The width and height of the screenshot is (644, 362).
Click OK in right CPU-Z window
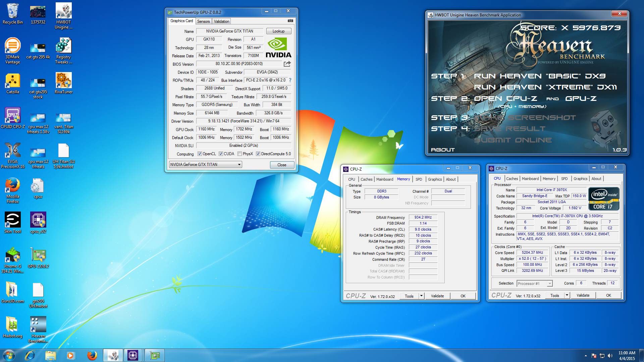[x=608, y=295]
